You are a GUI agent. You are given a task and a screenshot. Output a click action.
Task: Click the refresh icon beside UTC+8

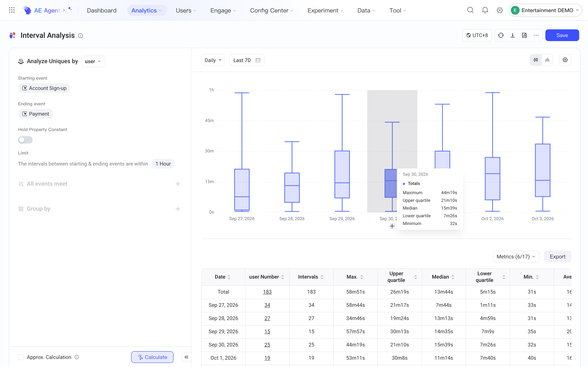[x=501, y=35]
